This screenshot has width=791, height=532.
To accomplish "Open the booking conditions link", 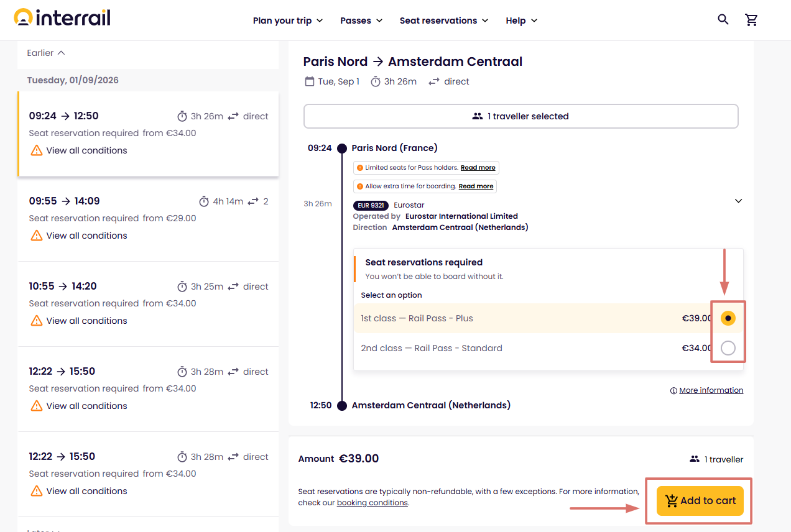I will 372,503.
